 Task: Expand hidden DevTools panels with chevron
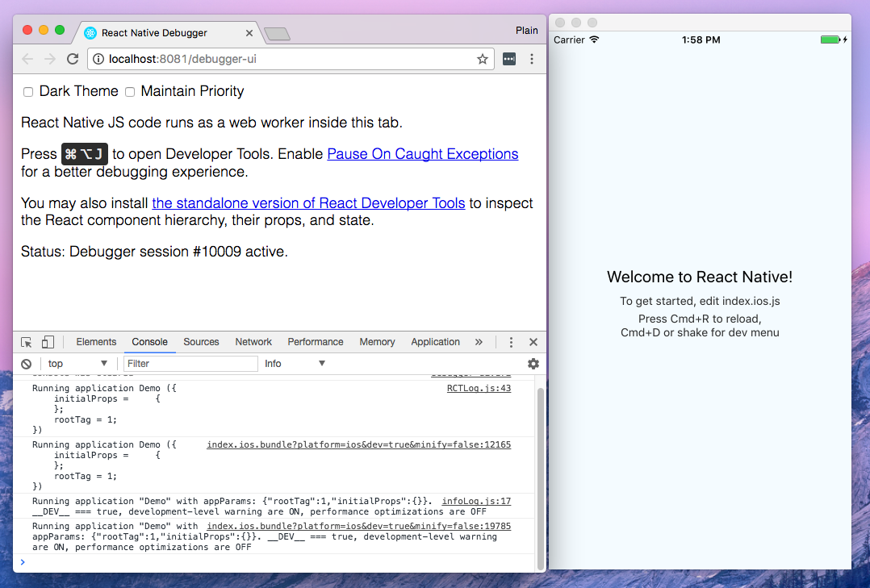[x=479, y=341]
